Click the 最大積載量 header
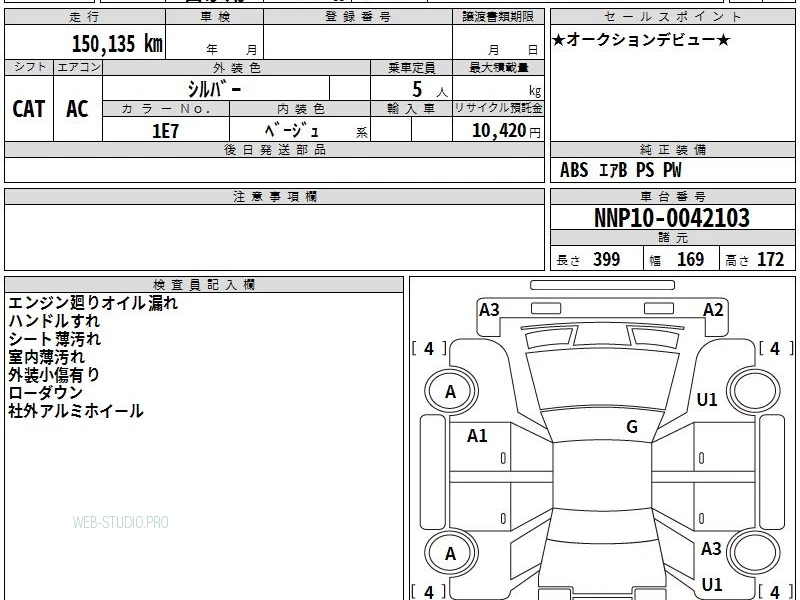 point(498,68)
